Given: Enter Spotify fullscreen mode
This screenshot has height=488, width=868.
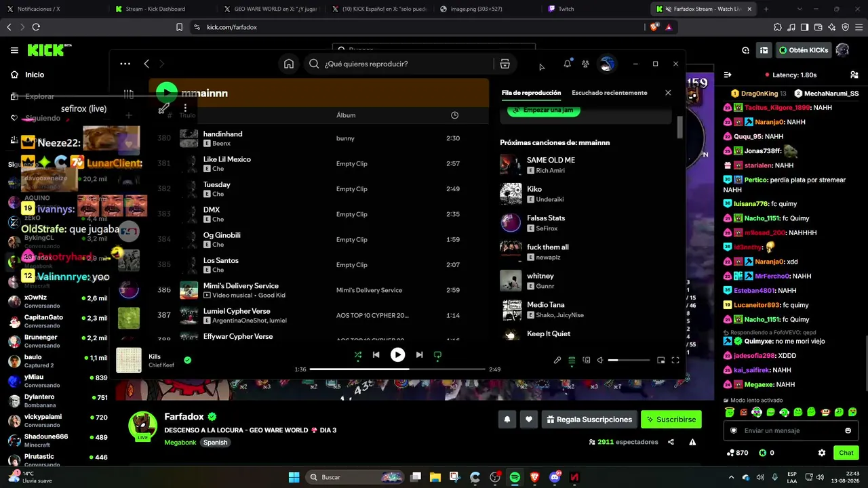Looking at the screenshot, I should (675, 361).
